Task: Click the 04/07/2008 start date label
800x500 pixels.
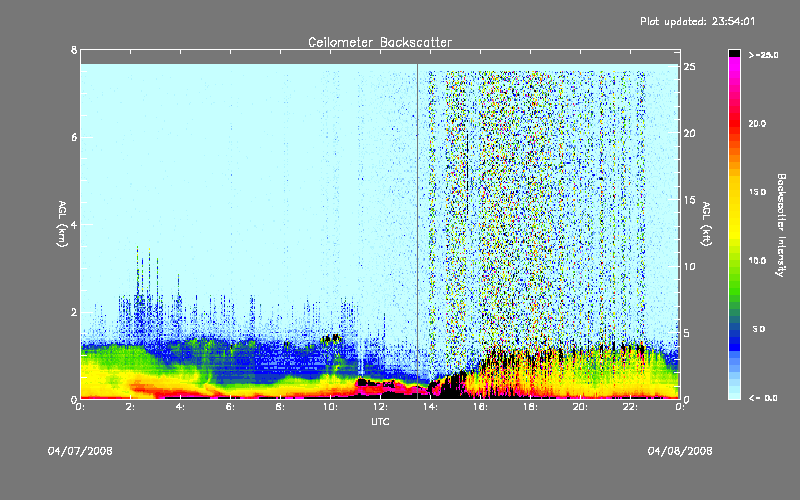Action: 80,451
